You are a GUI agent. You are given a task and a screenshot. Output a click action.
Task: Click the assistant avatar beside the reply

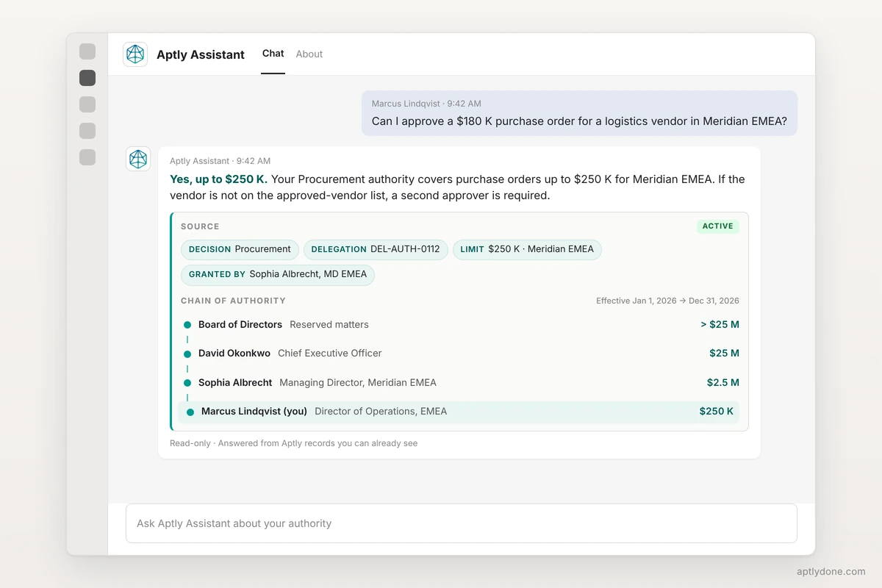[138, 159]
